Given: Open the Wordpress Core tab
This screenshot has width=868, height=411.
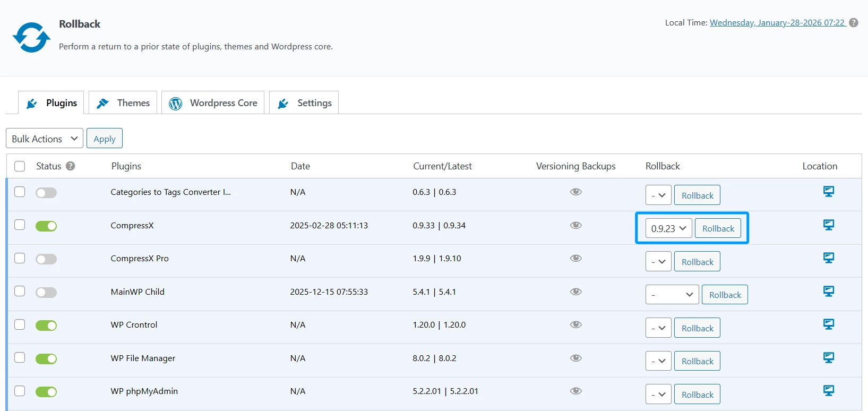Looking at the screenshot, I should point(213,103).
